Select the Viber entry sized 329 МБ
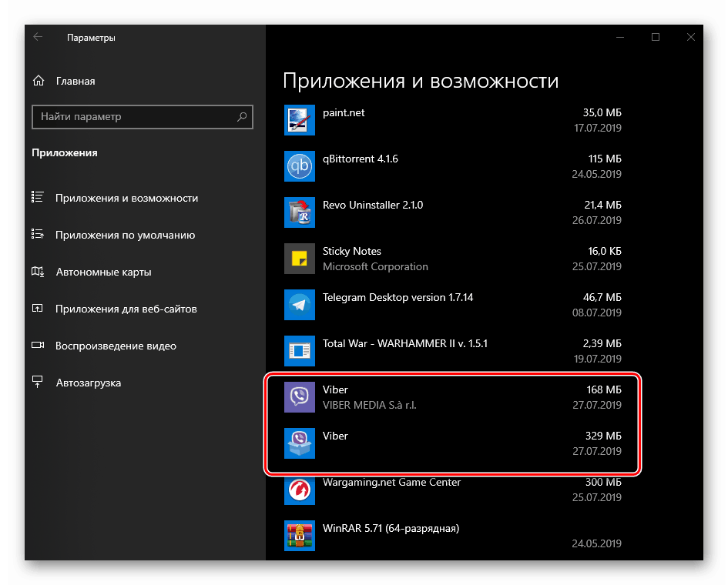728x585 pixels. (x=453, y=443)
